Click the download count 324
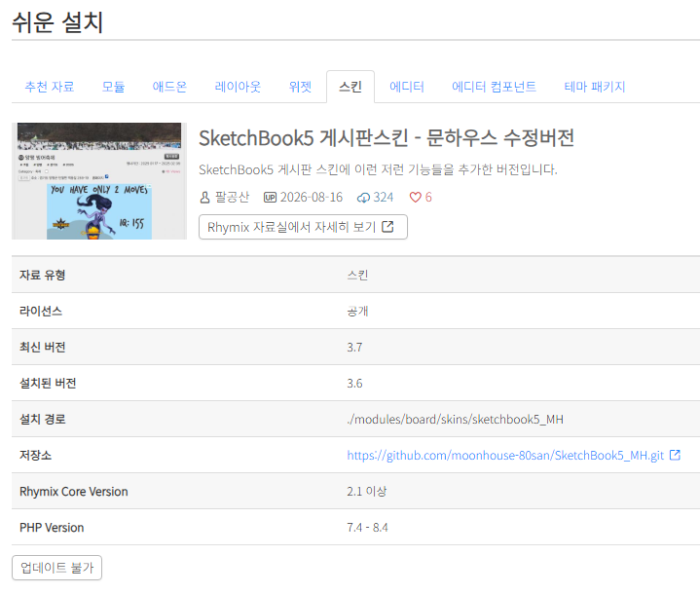Screen dimensions: 700x593 383,197
